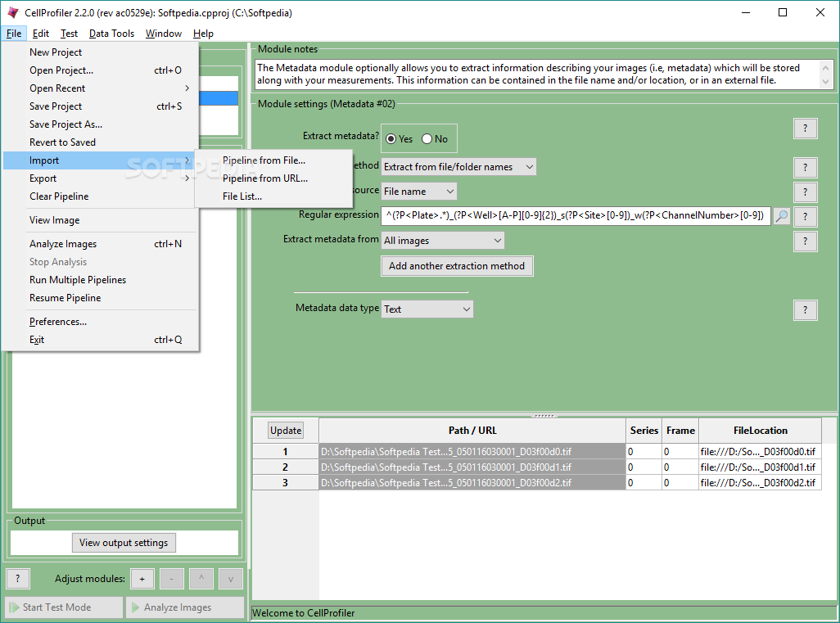Open help for the metadata source setting
This screenshot has height=623, width=840.
pos(805,192)
